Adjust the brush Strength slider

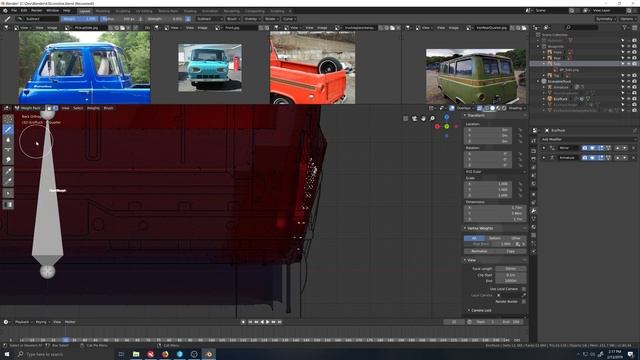click(x=165, y=19)
